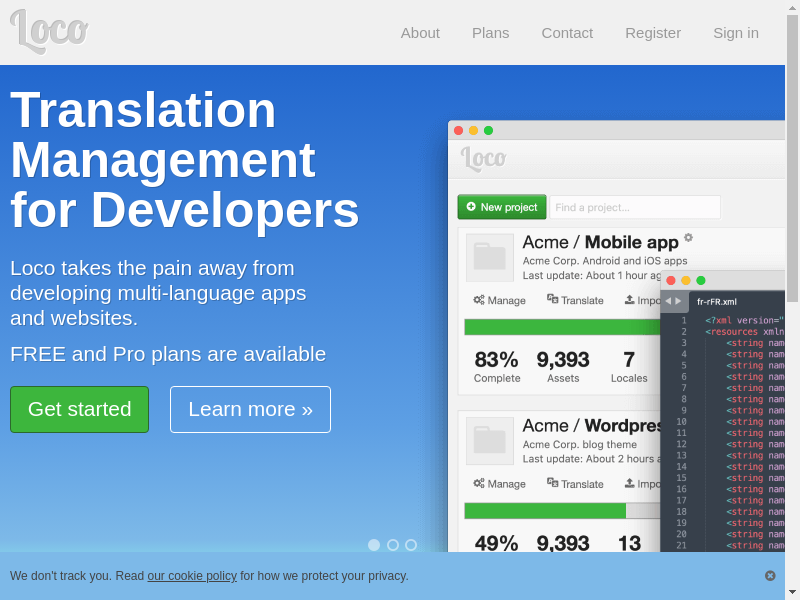Open the About page from navigation
The height and width of the screenshot is (600, 800).
[420, 33]
